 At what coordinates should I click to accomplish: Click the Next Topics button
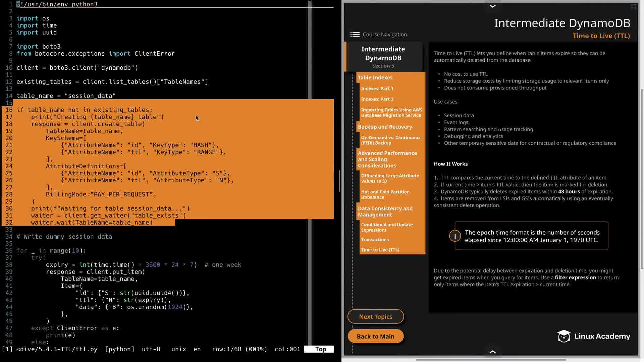pos(375,316)
